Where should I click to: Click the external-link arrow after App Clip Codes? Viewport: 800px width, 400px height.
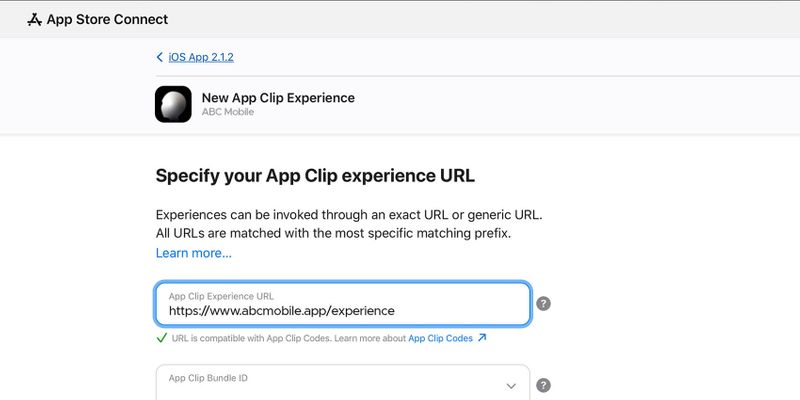482,338
